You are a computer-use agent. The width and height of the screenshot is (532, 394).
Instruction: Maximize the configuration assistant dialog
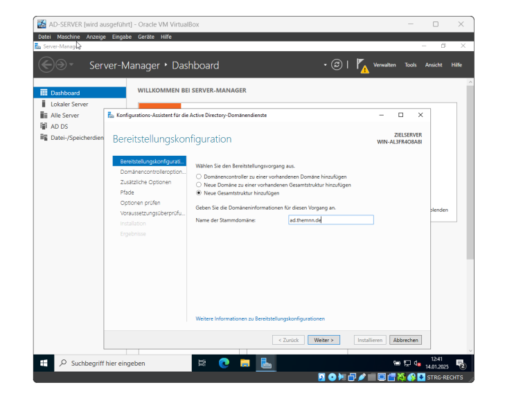pos(400,115)
